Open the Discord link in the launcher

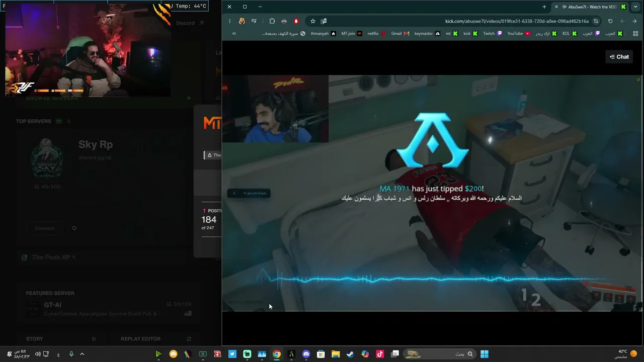190,23
